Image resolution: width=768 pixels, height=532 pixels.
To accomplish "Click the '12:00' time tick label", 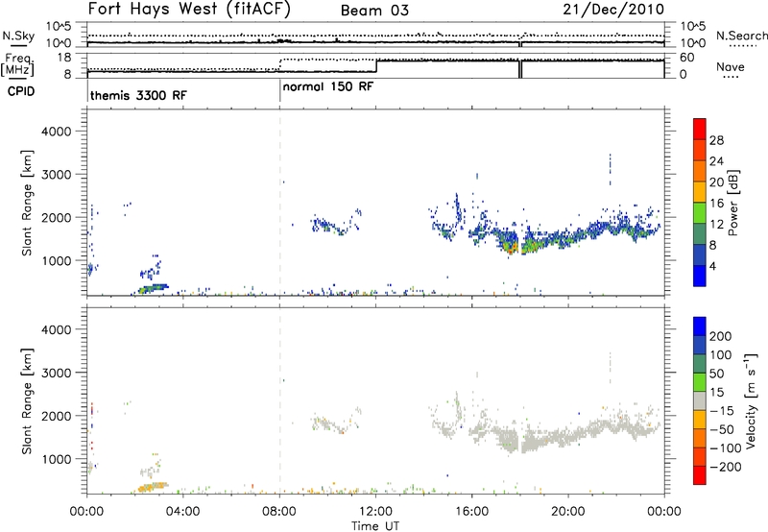I will (x=375, y=512).
